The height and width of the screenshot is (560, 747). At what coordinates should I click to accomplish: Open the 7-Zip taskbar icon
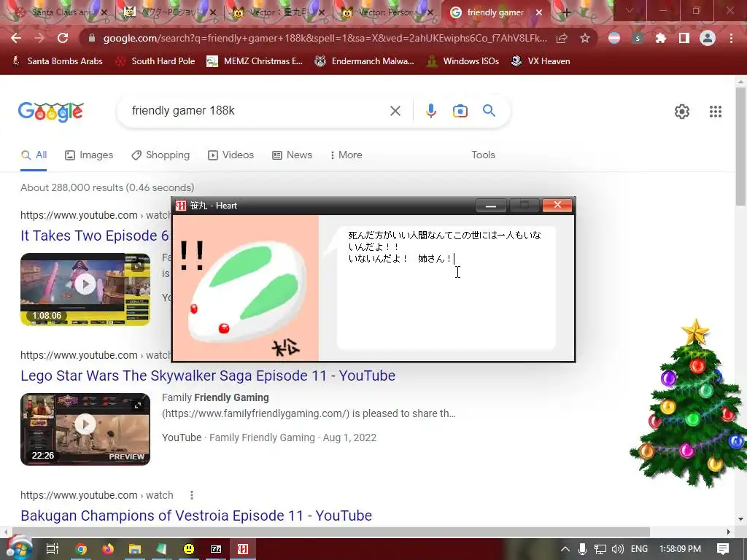216,549
